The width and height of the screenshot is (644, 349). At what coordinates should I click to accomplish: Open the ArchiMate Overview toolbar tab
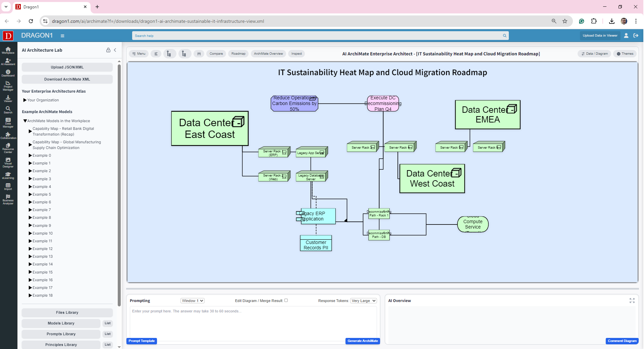[x=268, y=54]
